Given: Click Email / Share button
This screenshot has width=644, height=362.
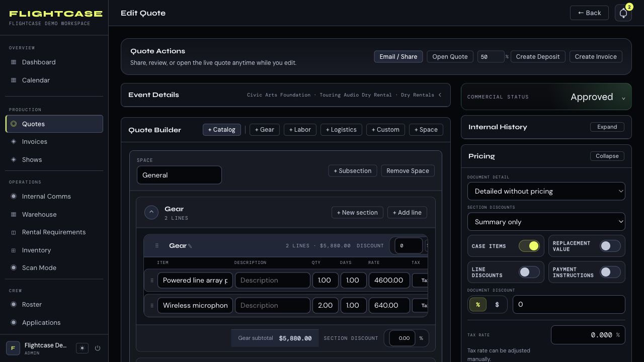Looking at the screenshot, I should coord(398,57).
